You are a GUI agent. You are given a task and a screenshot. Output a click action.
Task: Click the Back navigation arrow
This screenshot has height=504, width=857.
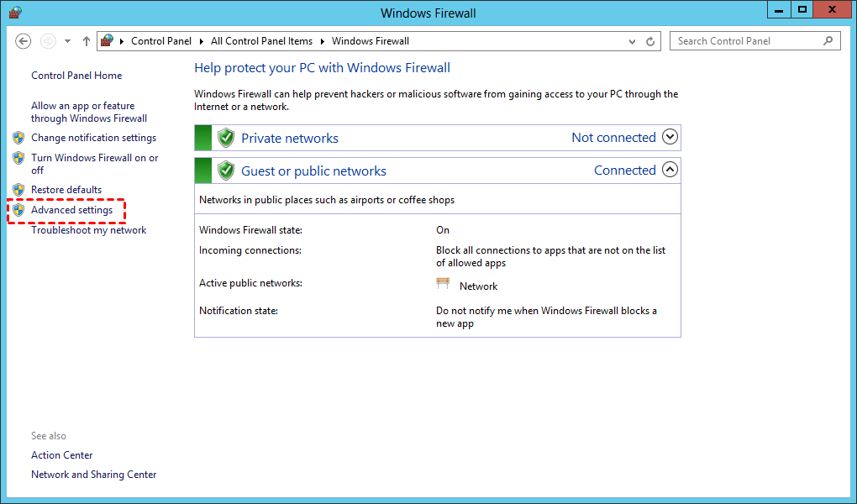point(23,41)
